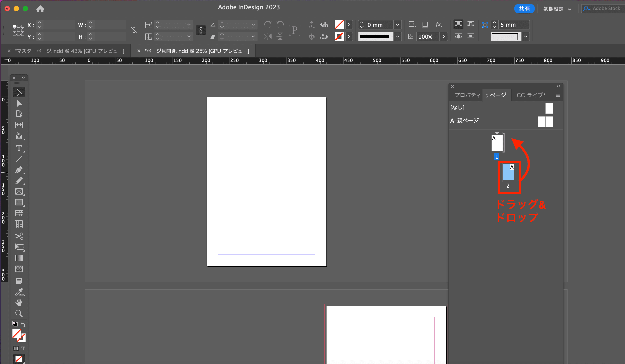Select the Zoom tool
The height and width of the screenshot is (364, 625).
click(x=19, y=314)
